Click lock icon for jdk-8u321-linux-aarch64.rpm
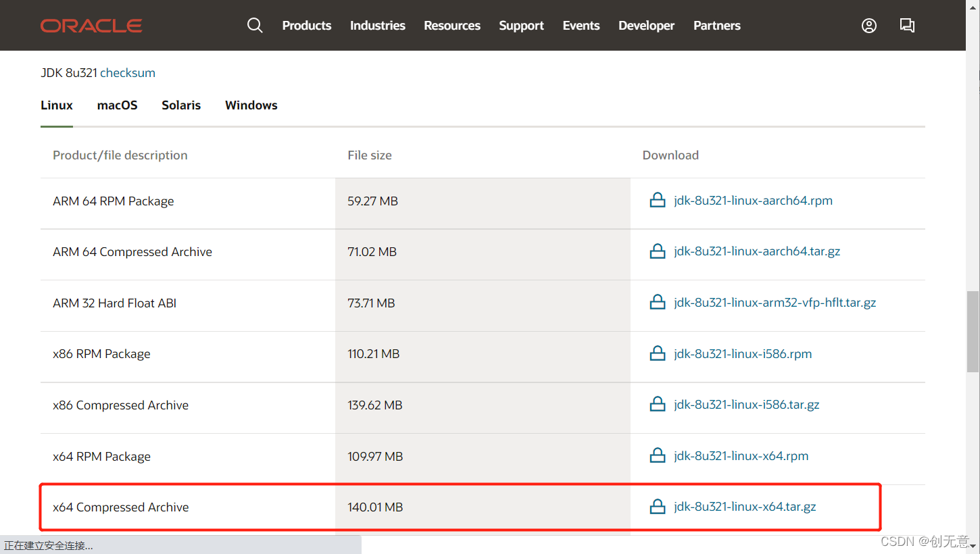This screenshot has width=980, height=554. click(658, 200)
